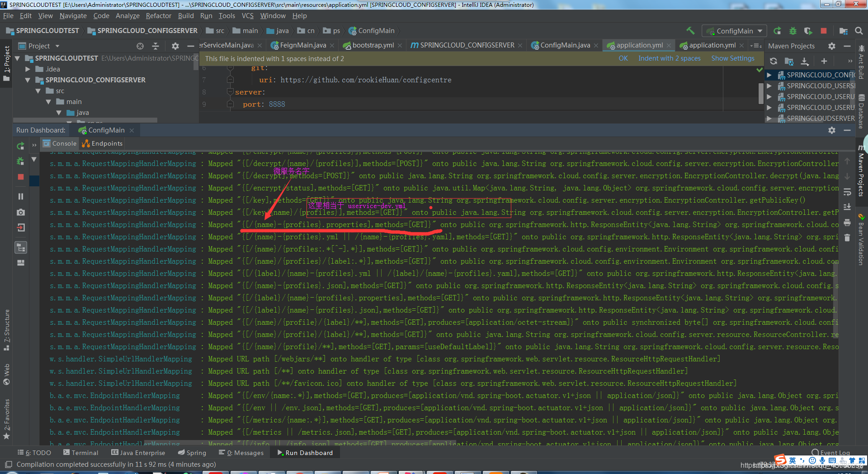This screenshot has width=868, height=474.
Task: Open the Analyze menu
Action: point(127,15)
